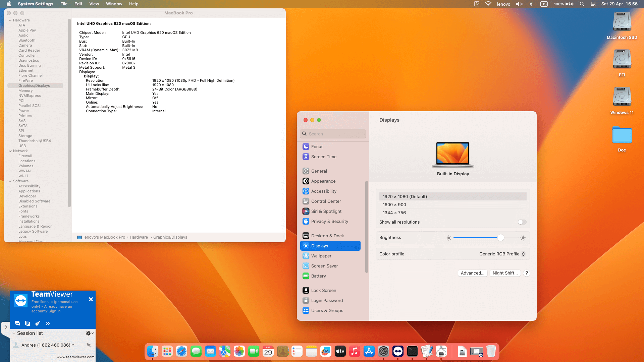Viewport: 644px width, 362px height.
Task: Show more TeamViewer tools double-chevron
Action: tap(48, 323)
